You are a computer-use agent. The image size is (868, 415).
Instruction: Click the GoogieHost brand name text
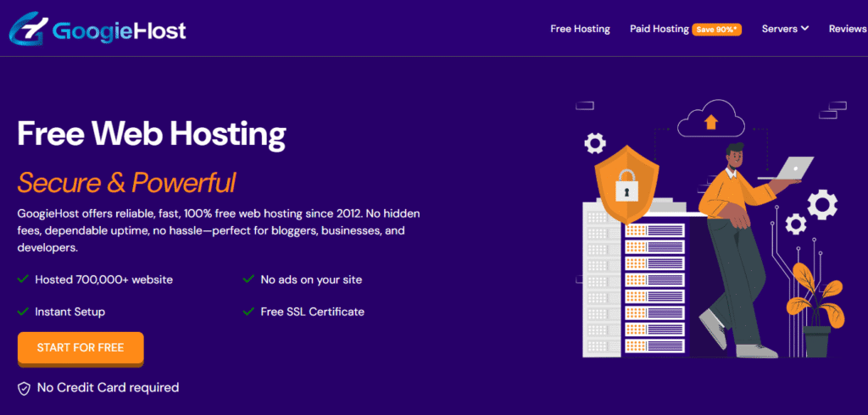(119, 31)
